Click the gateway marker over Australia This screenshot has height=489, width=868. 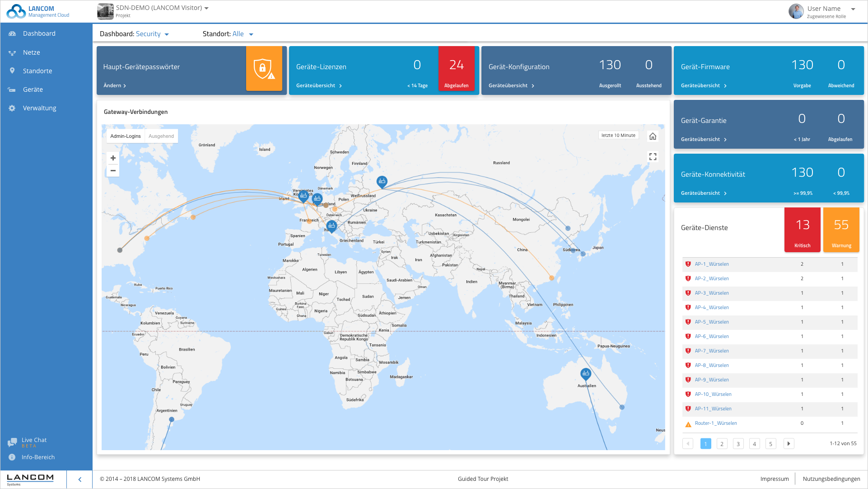point(586,374)
